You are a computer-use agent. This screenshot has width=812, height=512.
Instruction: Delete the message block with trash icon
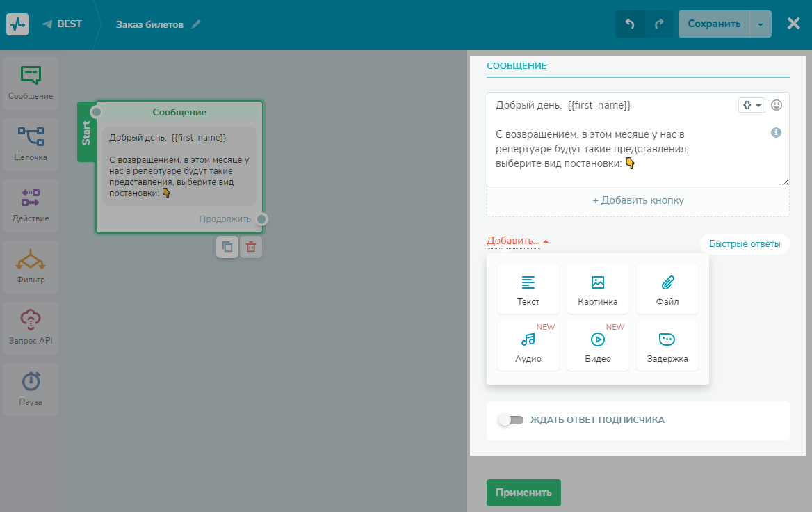(x=251, y=246)
